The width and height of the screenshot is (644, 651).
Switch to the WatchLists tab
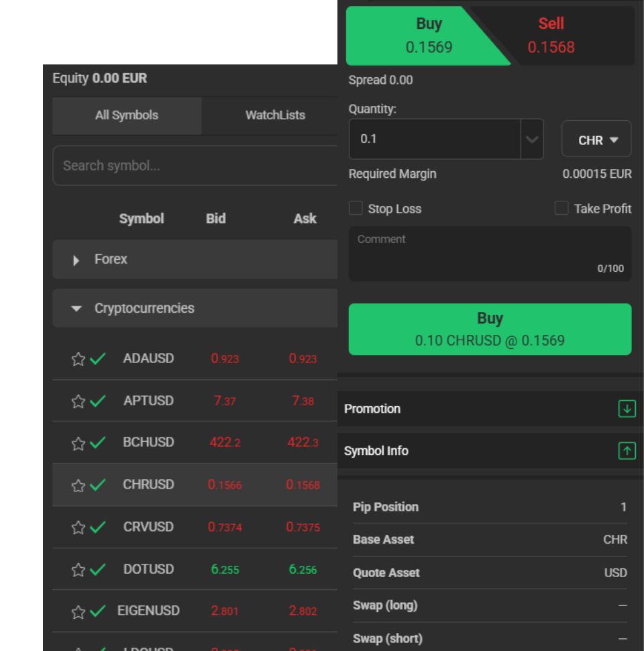[x=275, y=115]
